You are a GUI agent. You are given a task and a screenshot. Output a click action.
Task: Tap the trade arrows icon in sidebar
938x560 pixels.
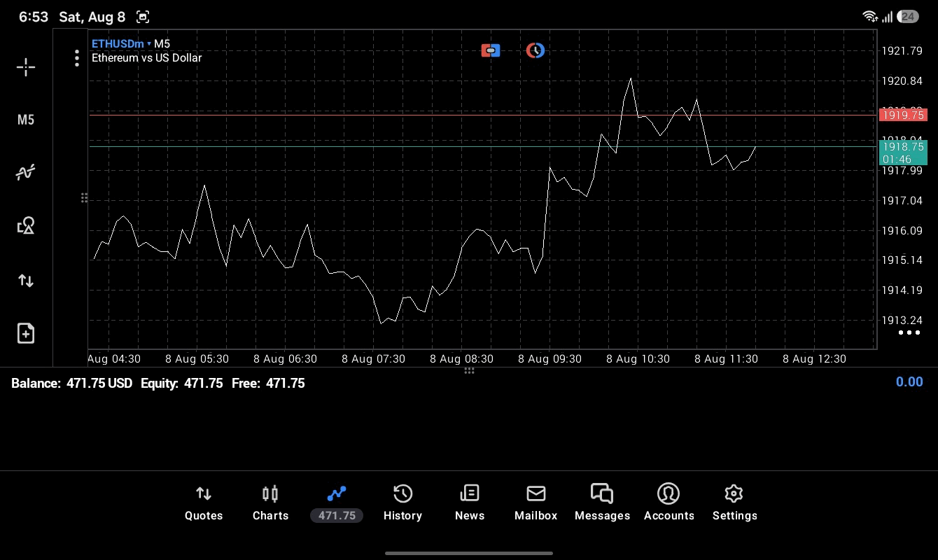coord(26,281)
